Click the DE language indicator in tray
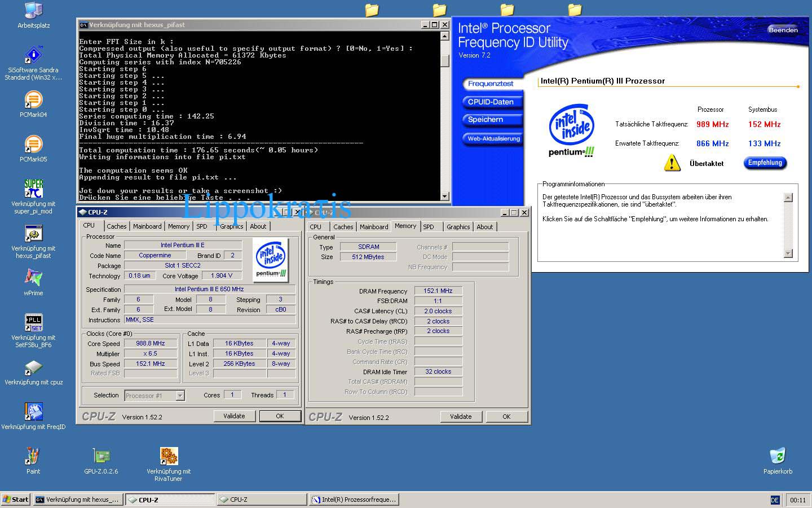The image size is (812, 508). [775, 500]
